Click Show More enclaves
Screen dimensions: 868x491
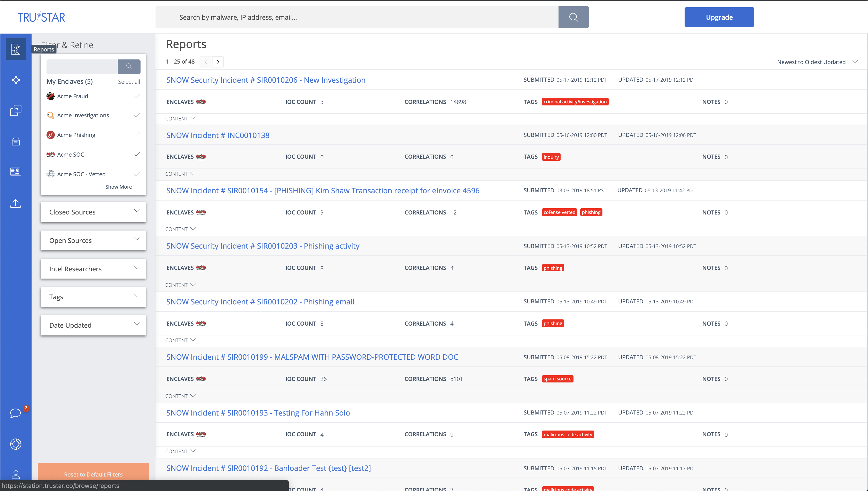pyautogui.click(x=118, y=187)
